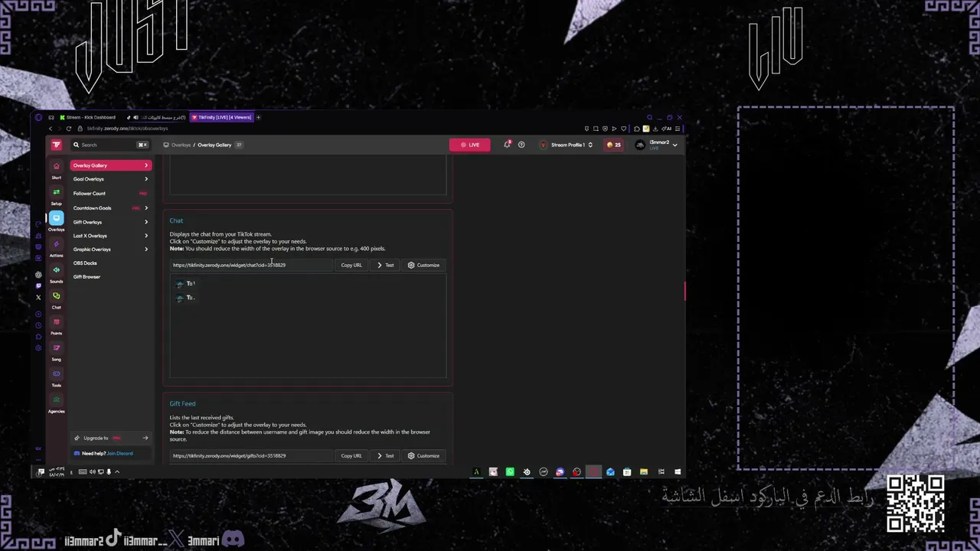Image resolution: width=980 pixels, height=551 pixels.
Task: Click the taskbar volume icon
Action: [92, 471]
